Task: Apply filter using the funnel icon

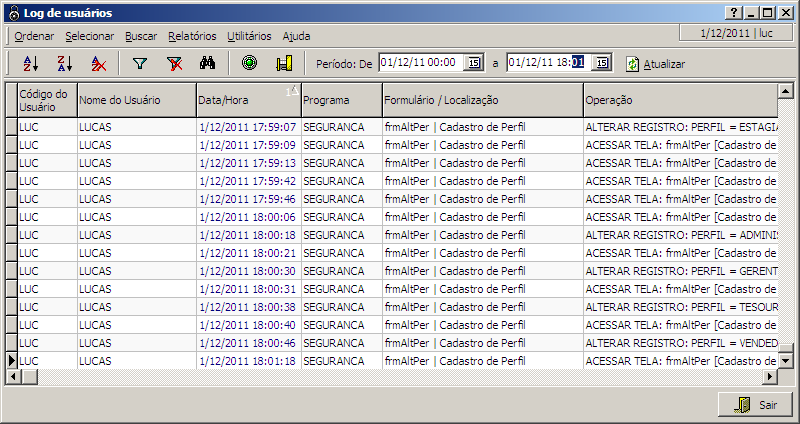Action: tap(140, 63)
